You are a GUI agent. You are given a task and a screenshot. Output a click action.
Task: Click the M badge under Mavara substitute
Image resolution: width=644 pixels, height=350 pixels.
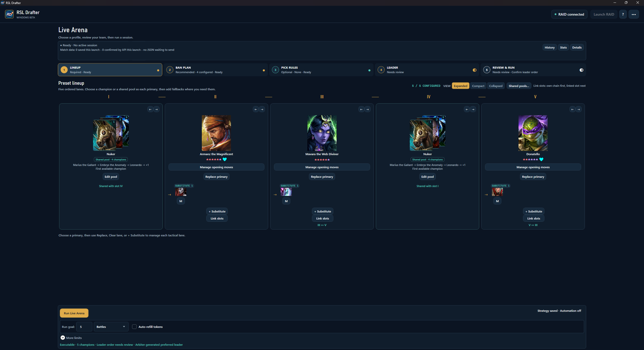click(x=286, y=201)
